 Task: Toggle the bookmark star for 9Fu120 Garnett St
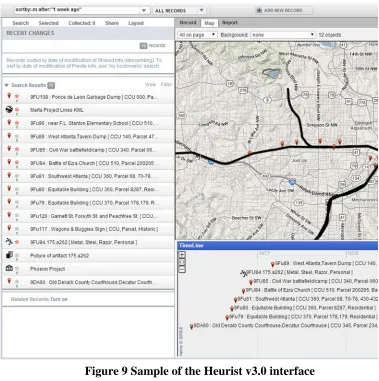point(17,215)
